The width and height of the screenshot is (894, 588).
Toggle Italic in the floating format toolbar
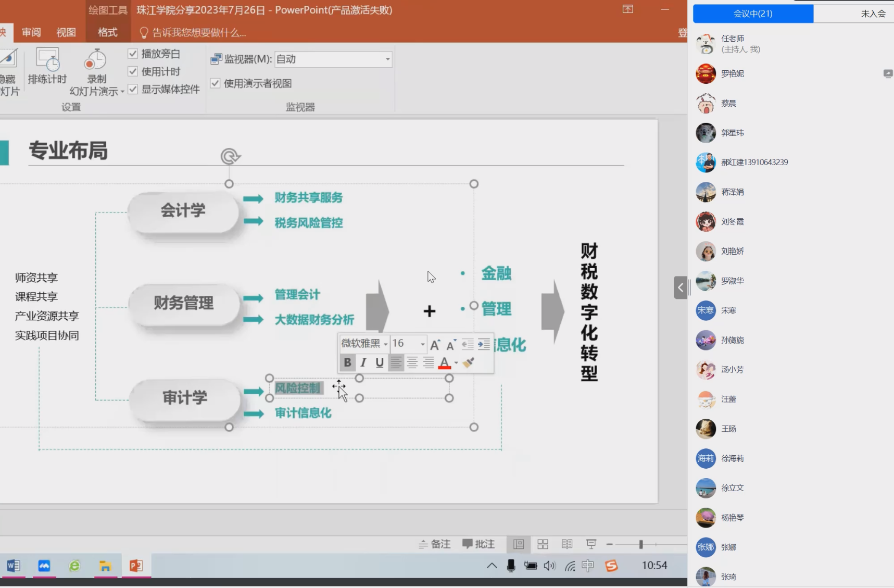363,362
